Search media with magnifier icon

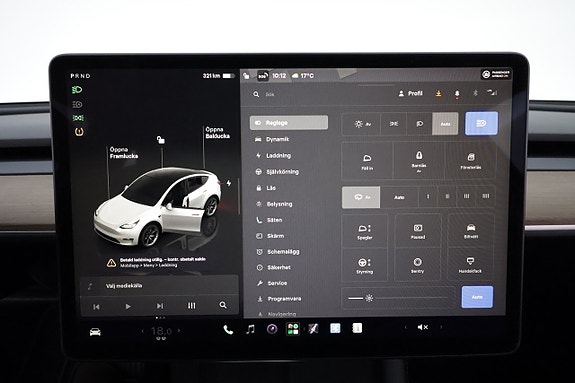pyautogui.click(x=223, y=305)
